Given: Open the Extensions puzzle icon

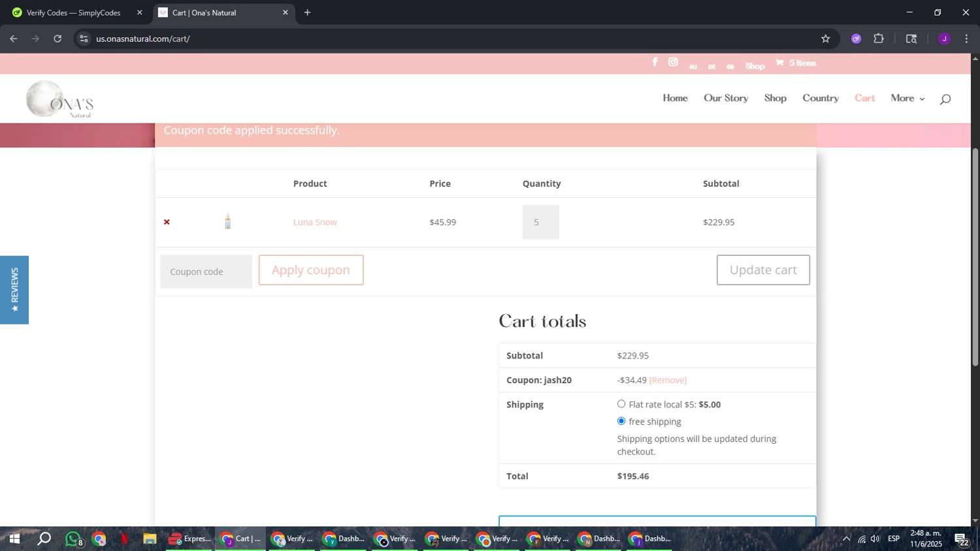Looking at the screenshot, I should tap(879, 39).
